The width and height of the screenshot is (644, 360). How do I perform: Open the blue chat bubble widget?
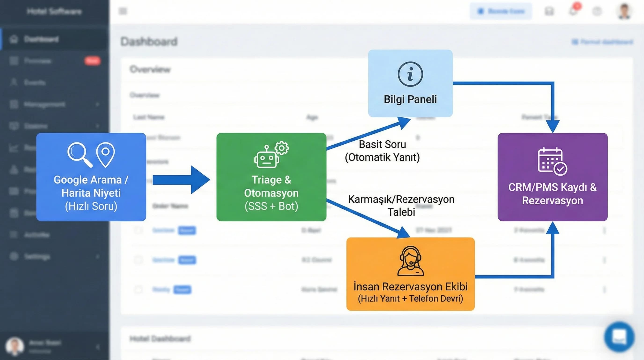[x=619, y=337]
